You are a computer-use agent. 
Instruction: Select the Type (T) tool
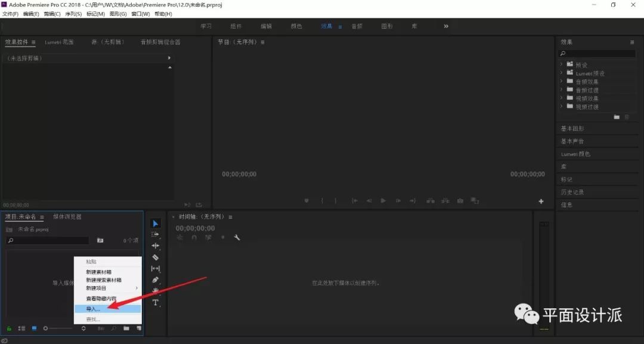(155, 303)
